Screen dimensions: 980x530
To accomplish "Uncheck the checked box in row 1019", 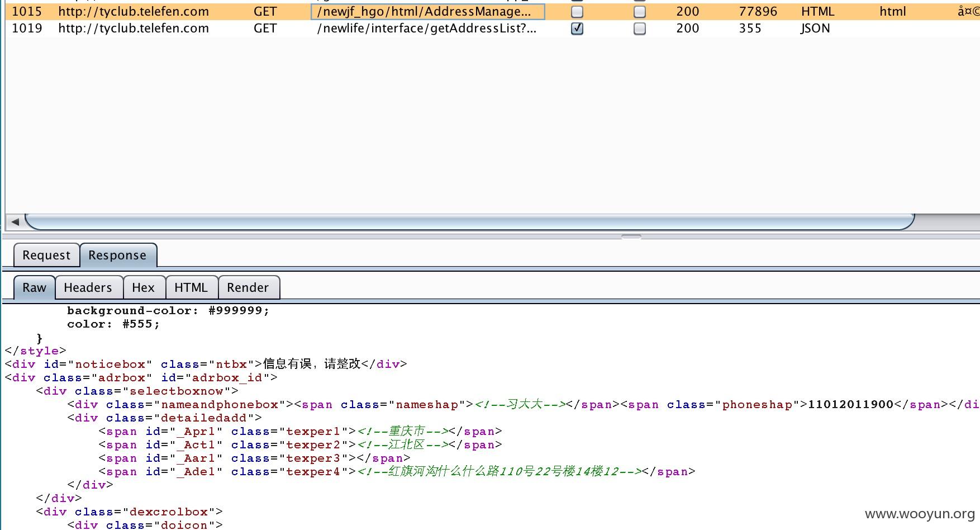I will 577,29.
